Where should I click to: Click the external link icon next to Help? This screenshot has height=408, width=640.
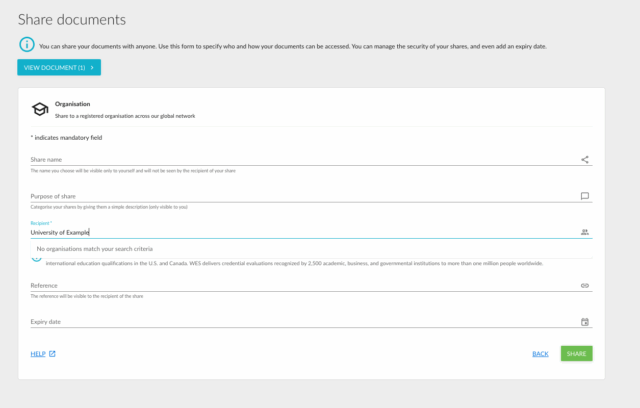pos(52,354)
